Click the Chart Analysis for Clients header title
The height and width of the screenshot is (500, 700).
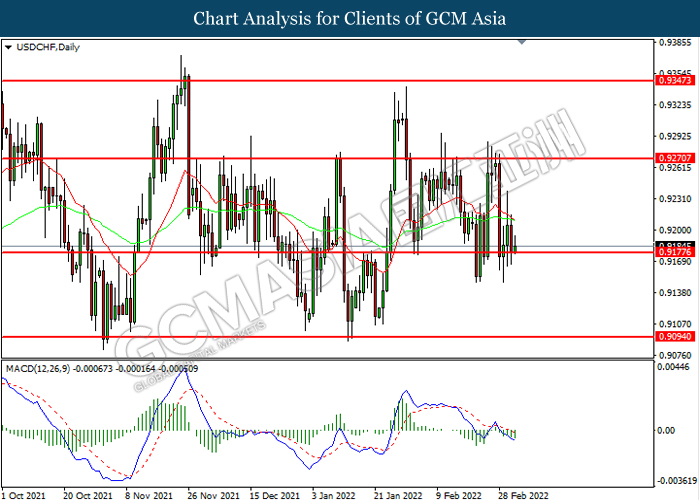350,19
